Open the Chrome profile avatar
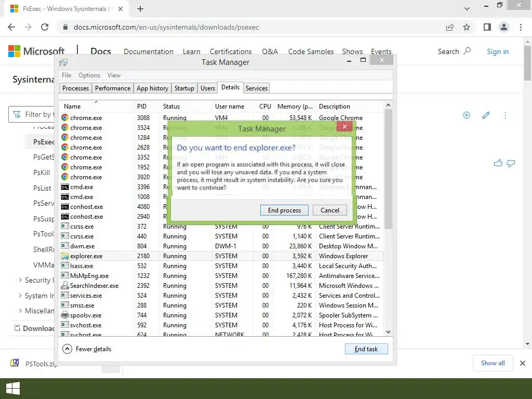 click(504, 27)
